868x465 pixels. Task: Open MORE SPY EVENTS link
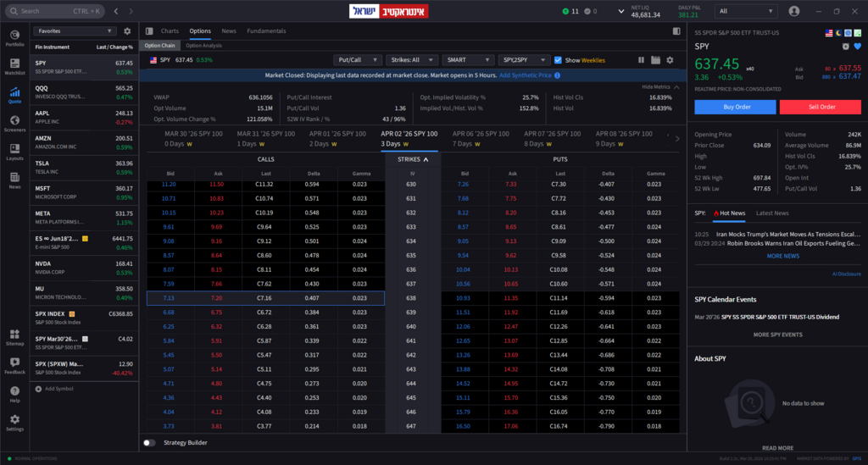coord(778,335)
